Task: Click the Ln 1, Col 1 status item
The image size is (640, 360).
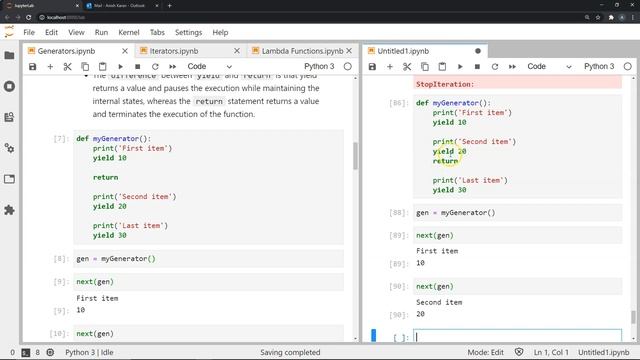Action: (x=551, y=352)
